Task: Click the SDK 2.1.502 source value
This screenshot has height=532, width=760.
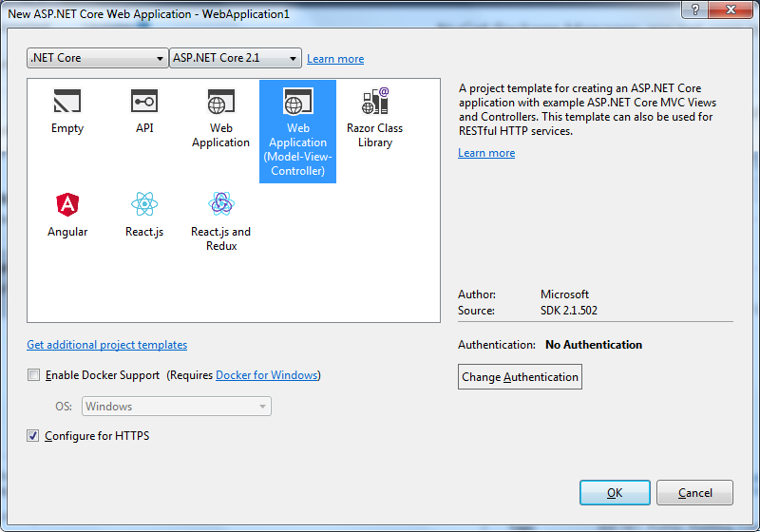Action: pos(568,310)
